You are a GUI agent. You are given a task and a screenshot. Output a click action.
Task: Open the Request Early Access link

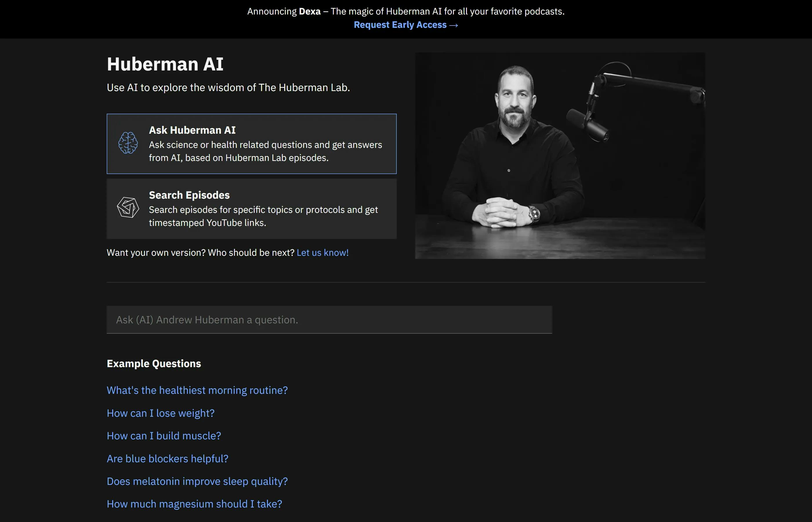pos(406,25)
